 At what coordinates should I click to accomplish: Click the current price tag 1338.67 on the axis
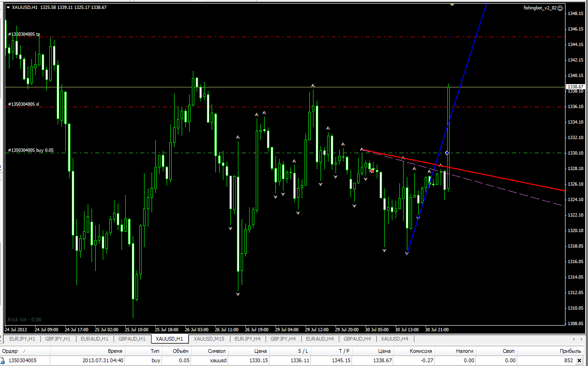point(575,87)
